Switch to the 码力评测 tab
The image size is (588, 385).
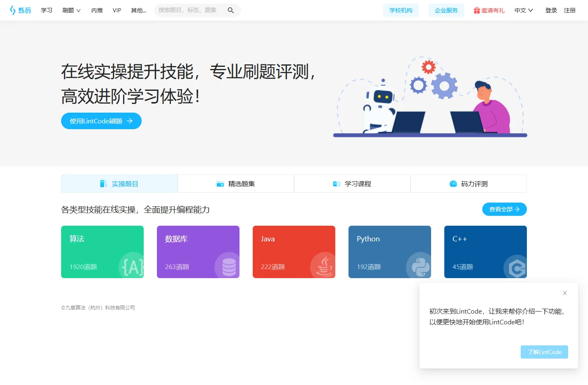point(469,184)
